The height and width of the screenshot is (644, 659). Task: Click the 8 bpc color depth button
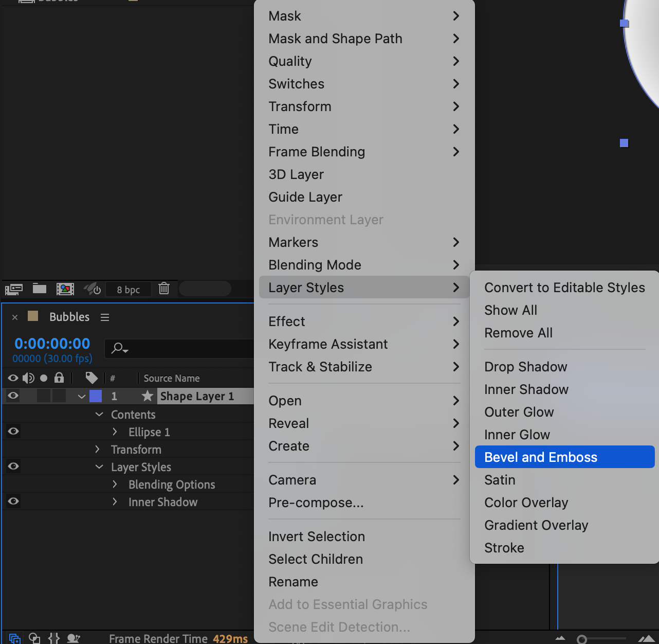129,290
